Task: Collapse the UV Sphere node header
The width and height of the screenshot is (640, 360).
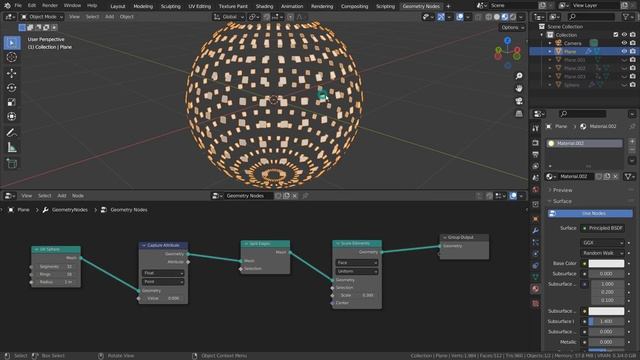Action: pos(36,249)
